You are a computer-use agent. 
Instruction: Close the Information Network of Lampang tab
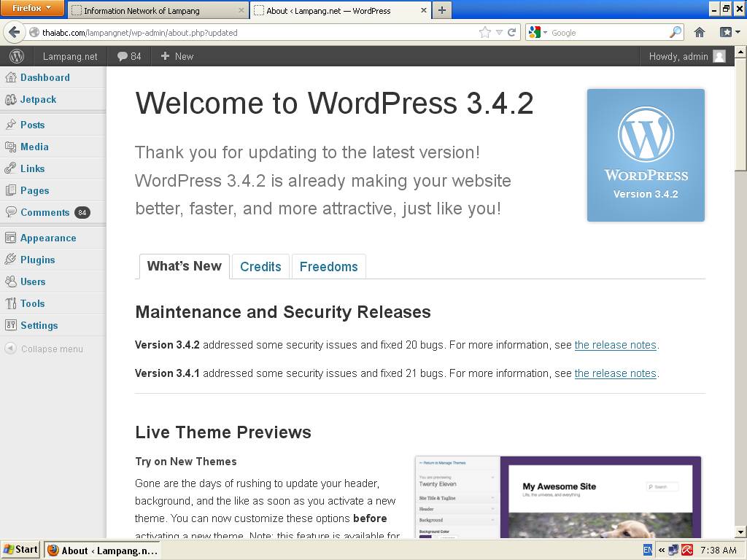pyautogui.click(x=241, y=10)
